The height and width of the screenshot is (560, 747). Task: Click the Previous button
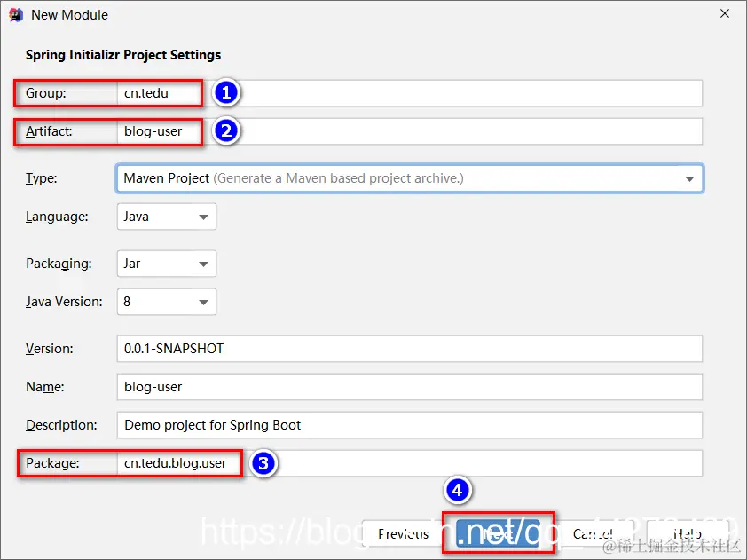(403, 533)
